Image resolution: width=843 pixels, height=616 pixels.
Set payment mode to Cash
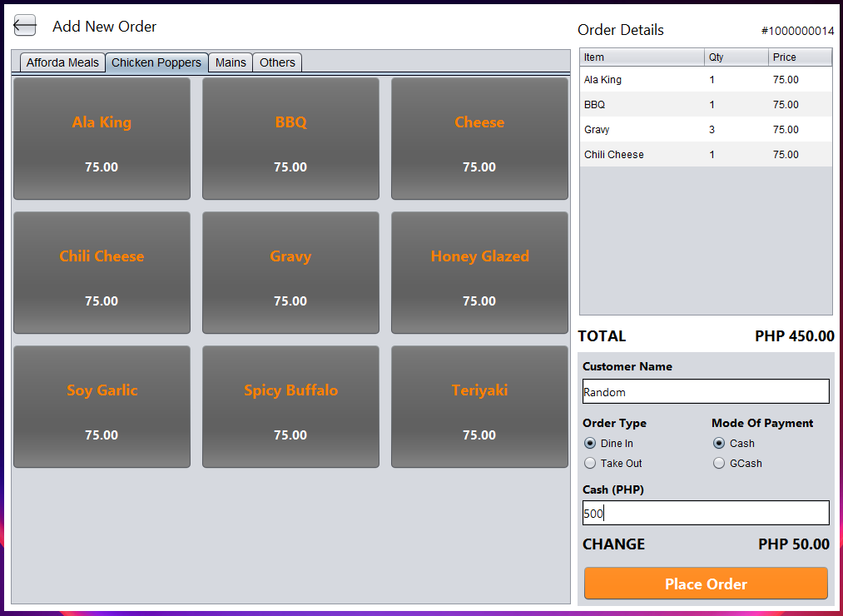pos(719,444)
